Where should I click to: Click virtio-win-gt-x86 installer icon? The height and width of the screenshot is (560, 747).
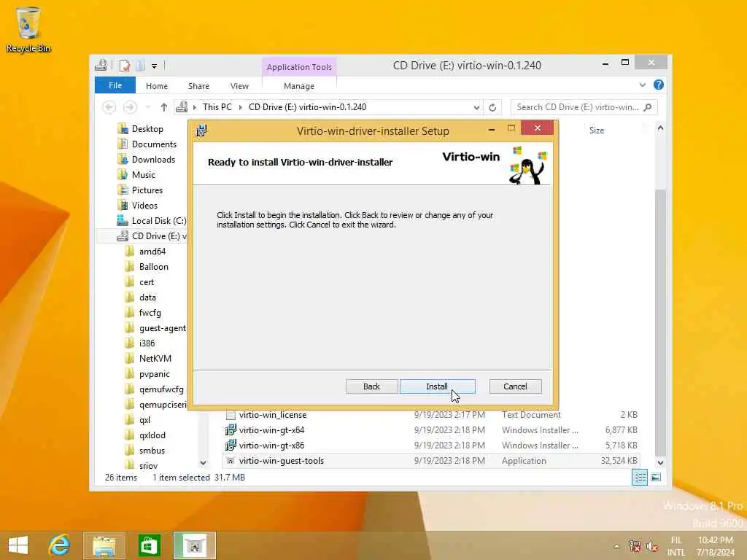coord(231,446)
